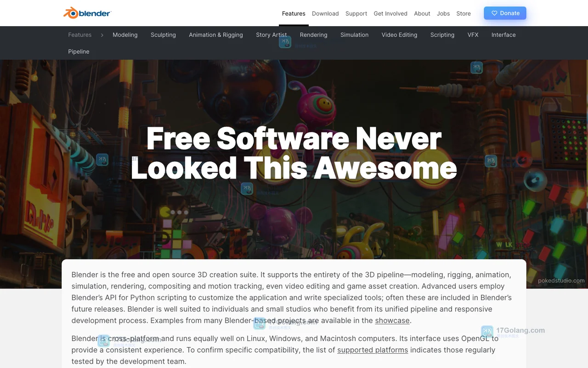Open the Features top menu item

tap(294, 13)
